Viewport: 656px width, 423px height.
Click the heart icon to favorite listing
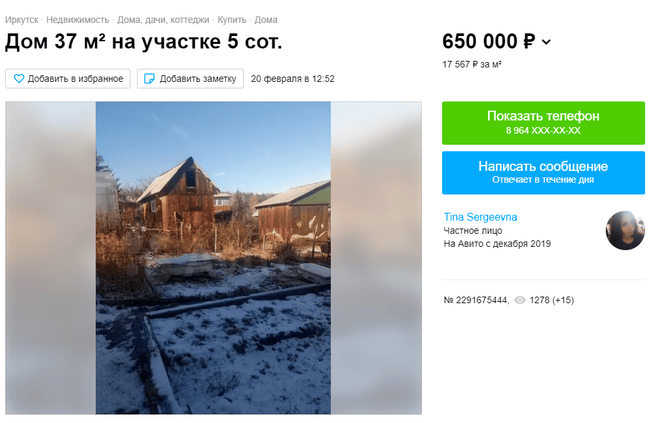point(19,79)
